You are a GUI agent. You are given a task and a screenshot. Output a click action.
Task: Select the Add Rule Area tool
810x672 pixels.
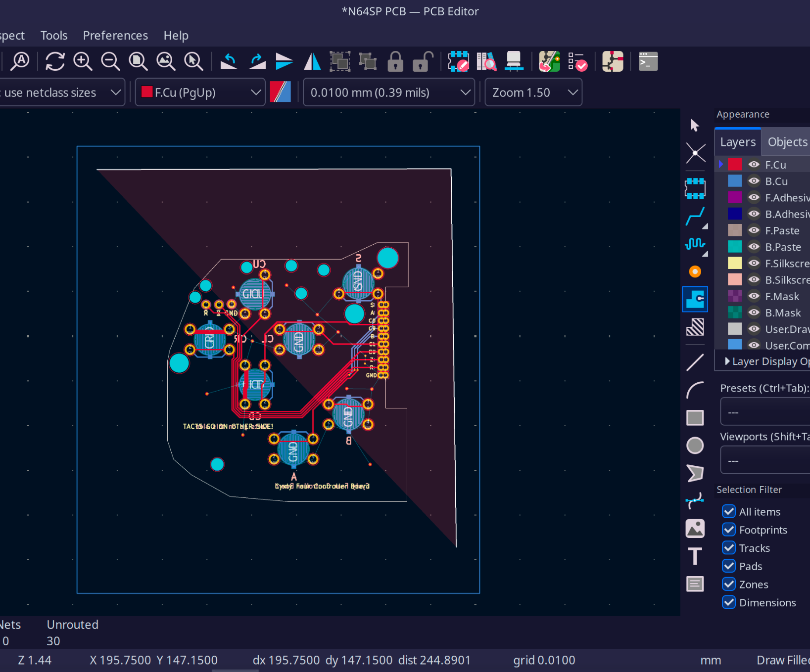coord(695,327)
